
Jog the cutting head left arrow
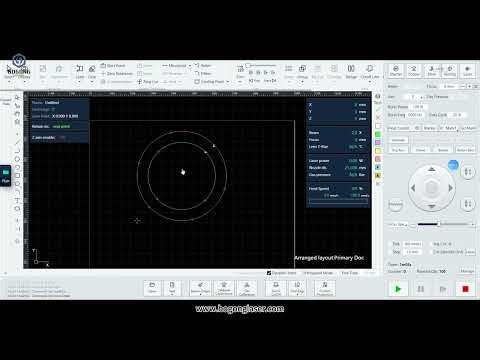click(413, 188)
